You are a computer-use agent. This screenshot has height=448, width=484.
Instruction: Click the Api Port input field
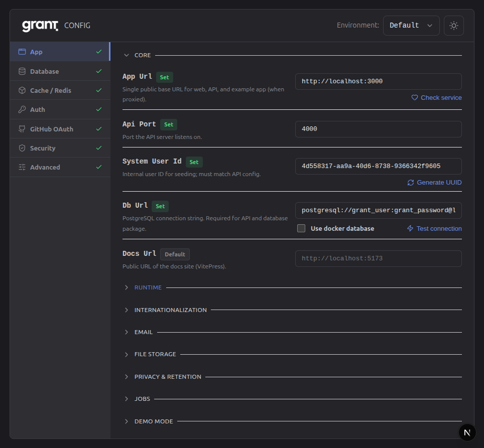tap(379, 129)
